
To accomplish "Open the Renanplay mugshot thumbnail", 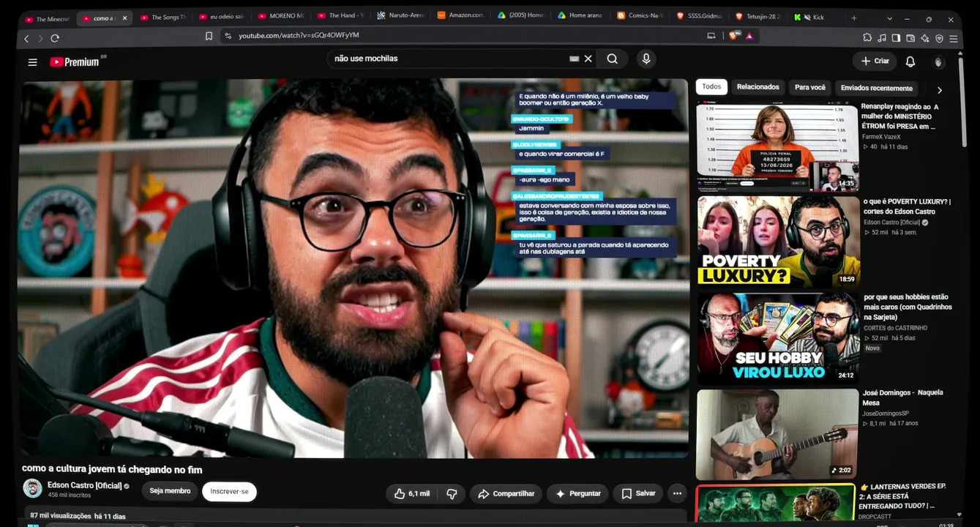I will (777, 146).
